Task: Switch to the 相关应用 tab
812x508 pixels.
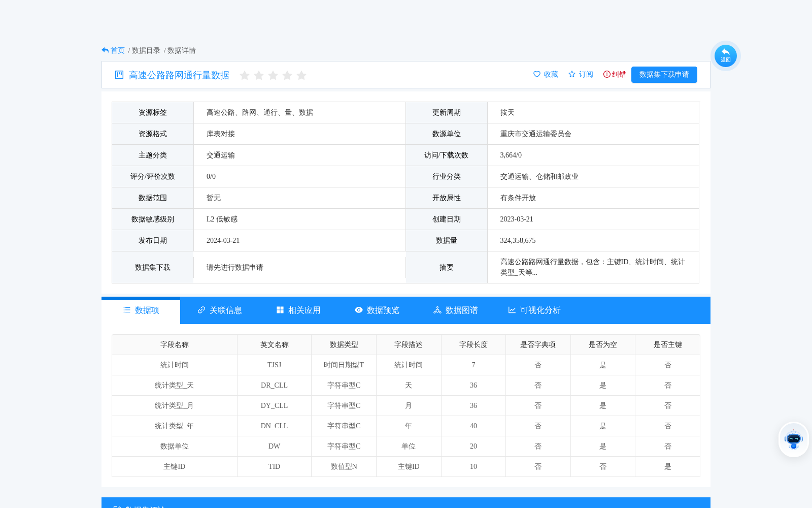Action: (298, 310)
